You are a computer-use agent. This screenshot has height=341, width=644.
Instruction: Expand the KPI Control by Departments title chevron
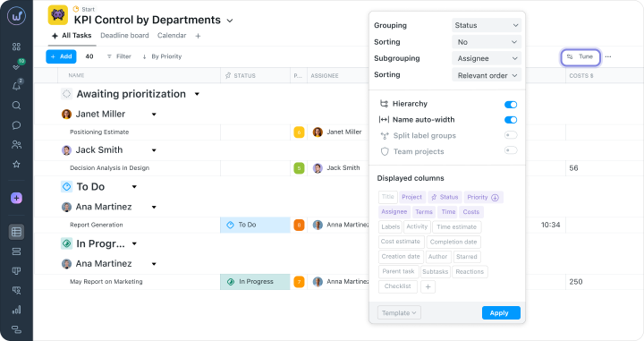[230, 21]
